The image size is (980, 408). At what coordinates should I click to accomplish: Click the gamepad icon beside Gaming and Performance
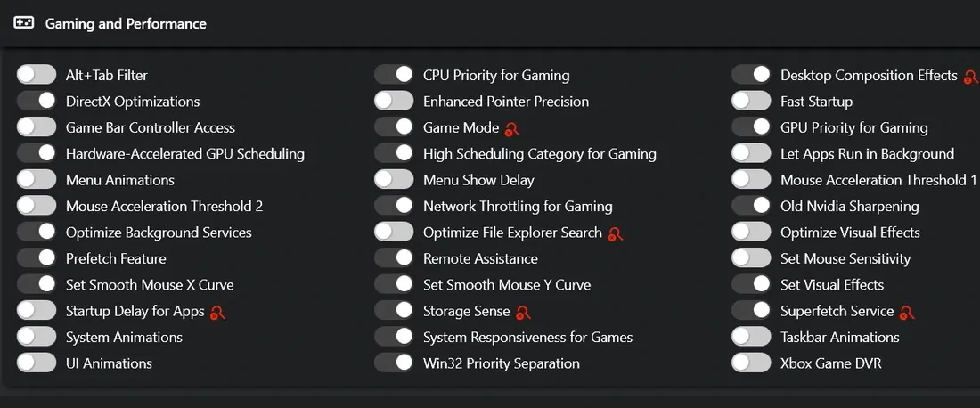24,23
